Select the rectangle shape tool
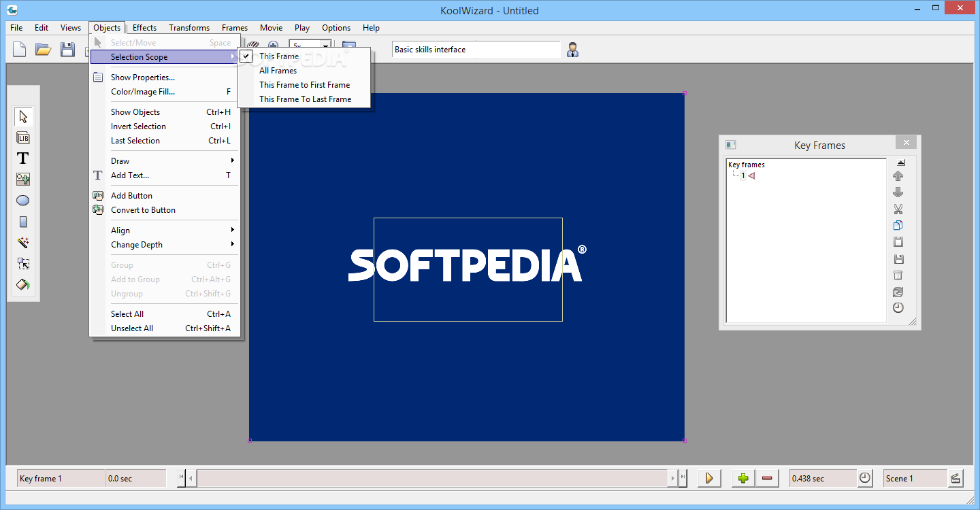Image resolution: width=980 pixels, height=510 pixels. click(x=23, y=222)
